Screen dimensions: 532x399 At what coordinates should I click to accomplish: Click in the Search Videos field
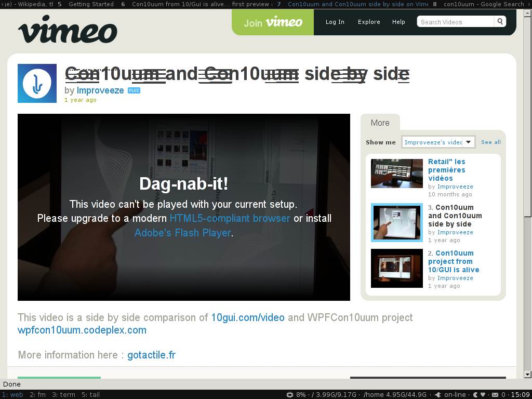pyautogui.click(x=455, y=22)
